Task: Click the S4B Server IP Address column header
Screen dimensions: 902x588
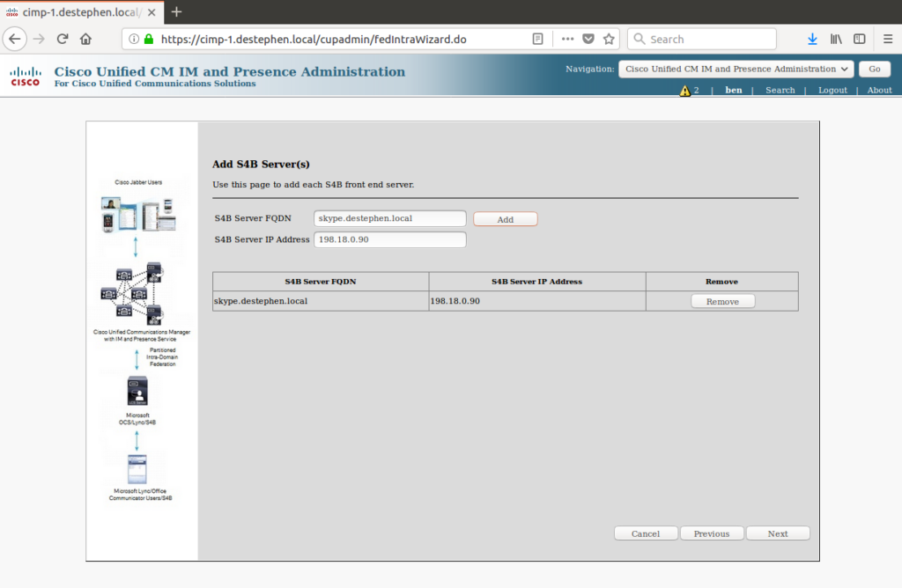Action: [537, 282]
